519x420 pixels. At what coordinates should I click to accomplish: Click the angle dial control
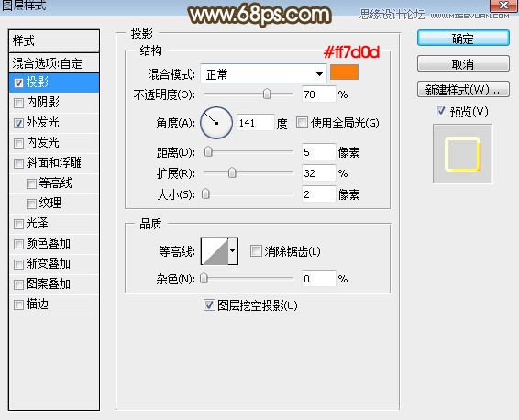click(216, 123)
